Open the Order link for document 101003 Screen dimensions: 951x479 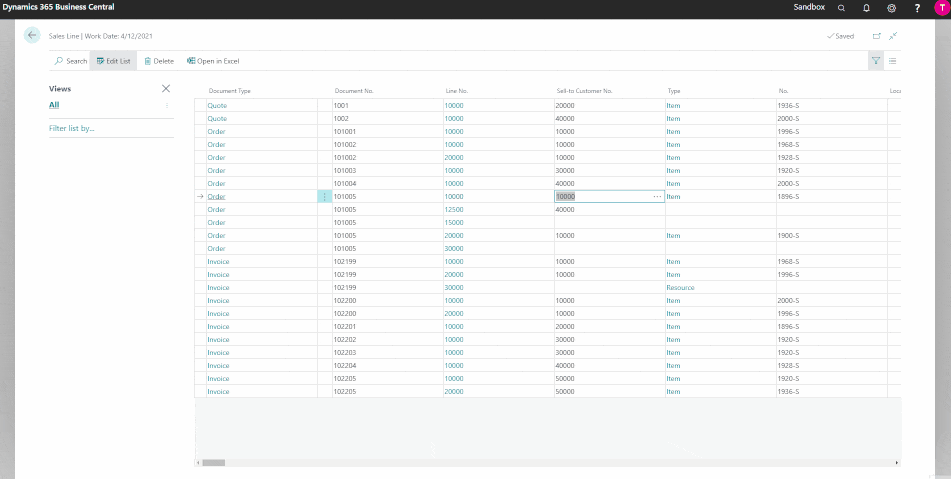[217, 171]
